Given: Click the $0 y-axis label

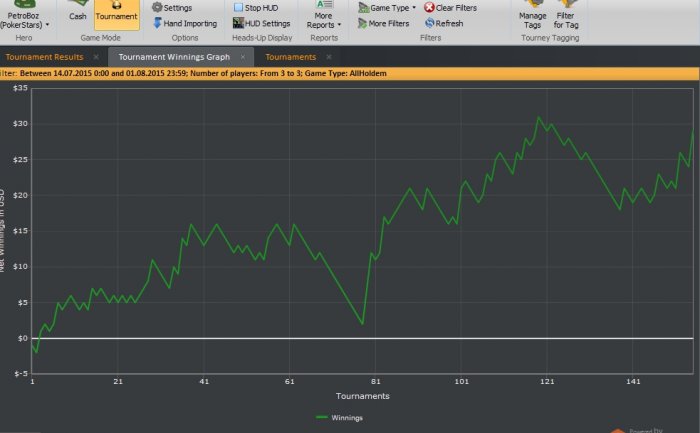Looking at the screenshot, I should click(23, 338).
